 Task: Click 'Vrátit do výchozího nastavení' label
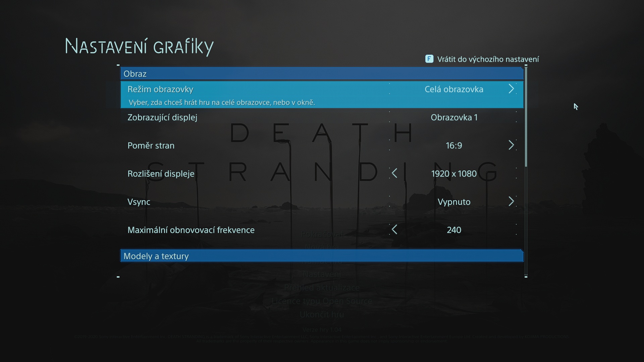(488, 59)
